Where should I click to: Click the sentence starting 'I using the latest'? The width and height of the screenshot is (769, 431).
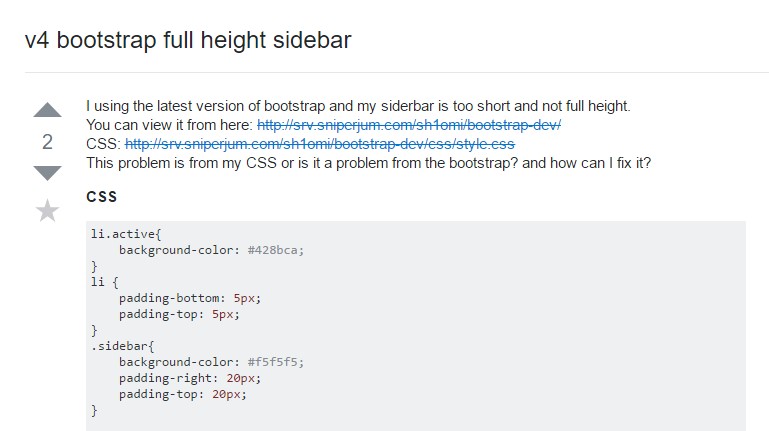point(358,106)
